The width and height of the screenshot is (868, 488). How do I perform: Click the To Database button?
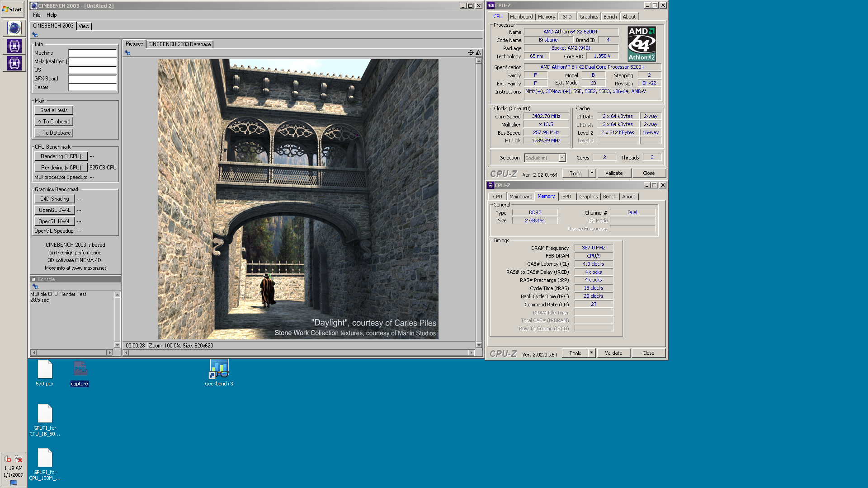click(54, 133)
